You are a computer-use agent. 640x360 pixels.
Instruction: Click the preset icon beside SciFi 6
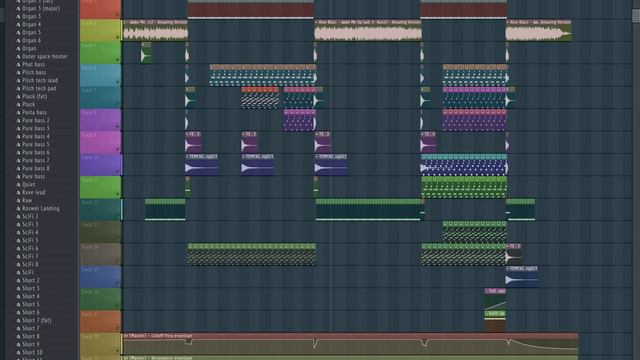[x=18, y=249]
